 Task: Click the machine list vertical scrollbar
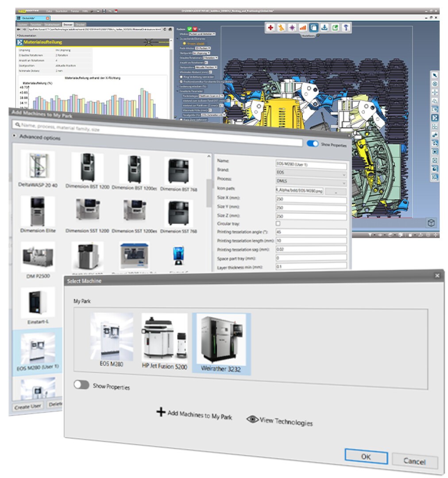pyautogui.click(x=209, y=193)
